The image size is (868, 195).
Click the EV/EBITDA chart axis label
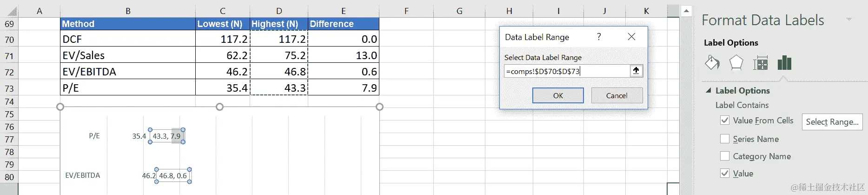point(83,175)
